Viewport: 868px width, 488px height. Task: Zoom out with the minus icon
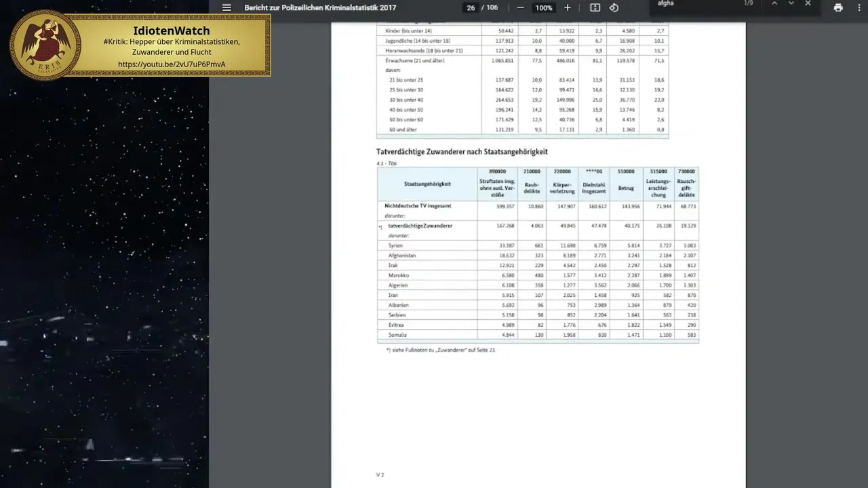(x=520, y=7)
